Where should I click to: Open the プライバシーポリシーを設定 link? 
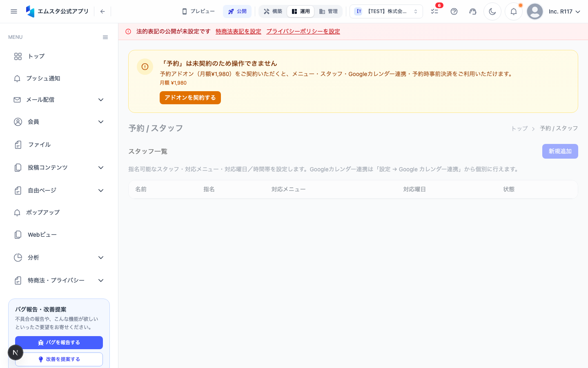303,31
